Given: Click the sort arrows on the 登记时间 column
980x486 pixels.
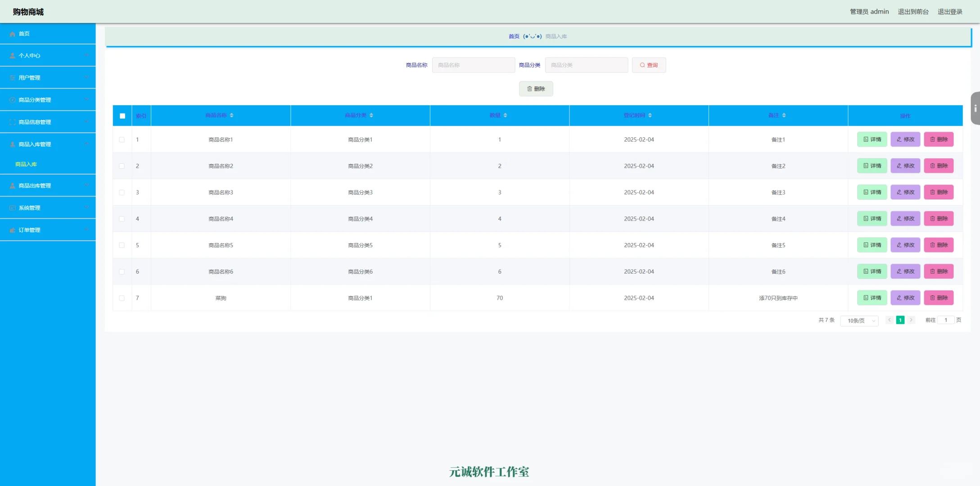Looking at the screenshot, I should click(650, 116).
